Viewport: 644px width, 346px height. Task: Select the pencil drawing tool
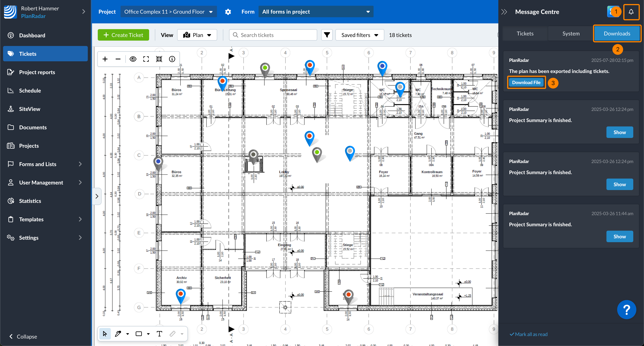click(x=118, y=334)
